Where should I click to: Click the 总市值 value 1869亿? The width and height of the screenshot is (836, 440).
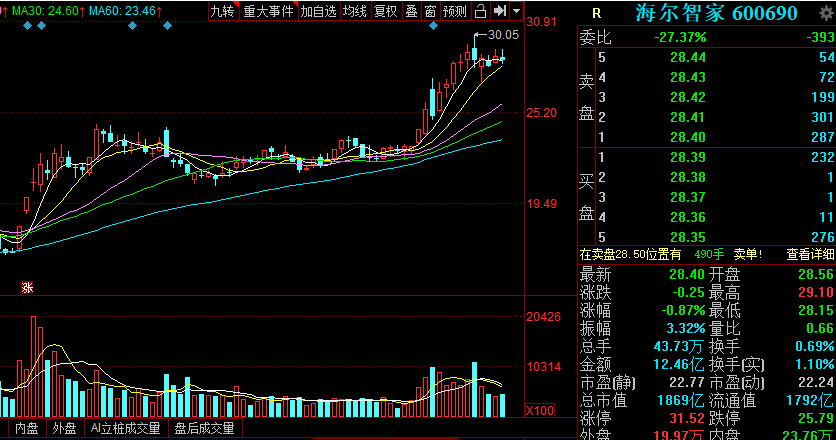(681, 400)
